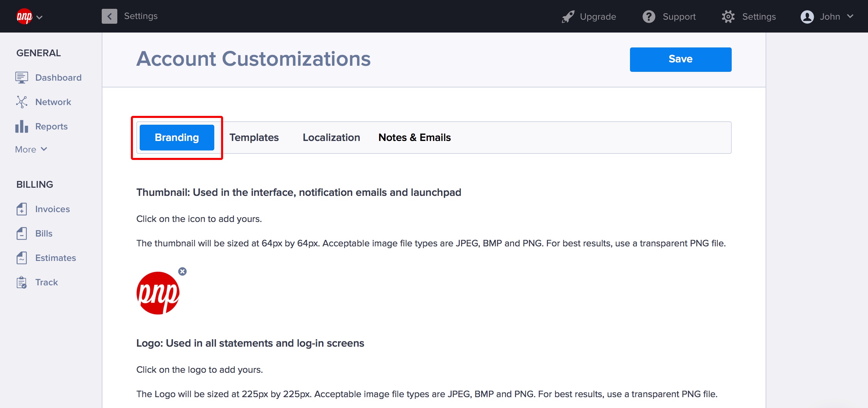Click the Reports bar chart icon
This screenshot has width=868, height=408.
(x=21, y=126)
